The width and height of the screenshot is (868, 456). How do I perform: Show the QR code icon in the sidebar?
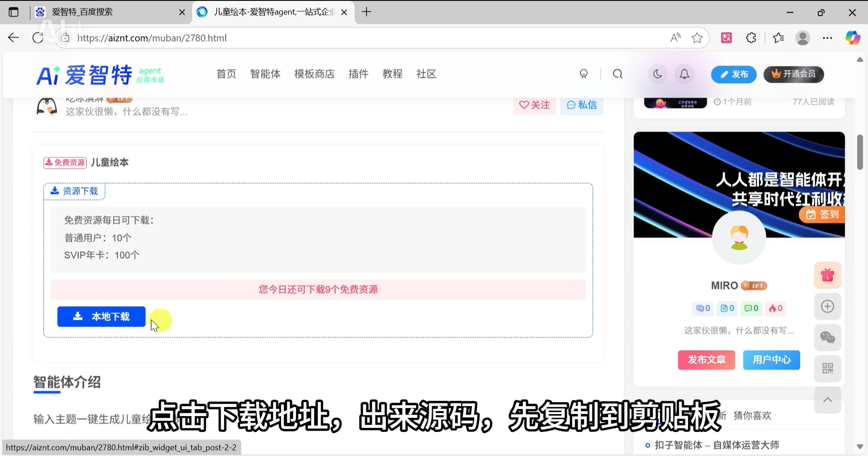[x=827, y=368]
